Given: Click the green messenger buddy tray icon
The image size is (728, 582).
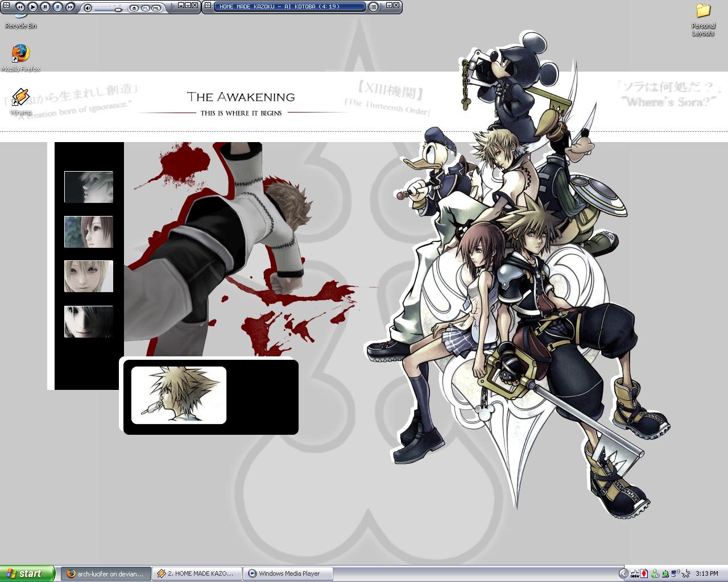Looking at the screenshot, I should click(x=655, y=573).
